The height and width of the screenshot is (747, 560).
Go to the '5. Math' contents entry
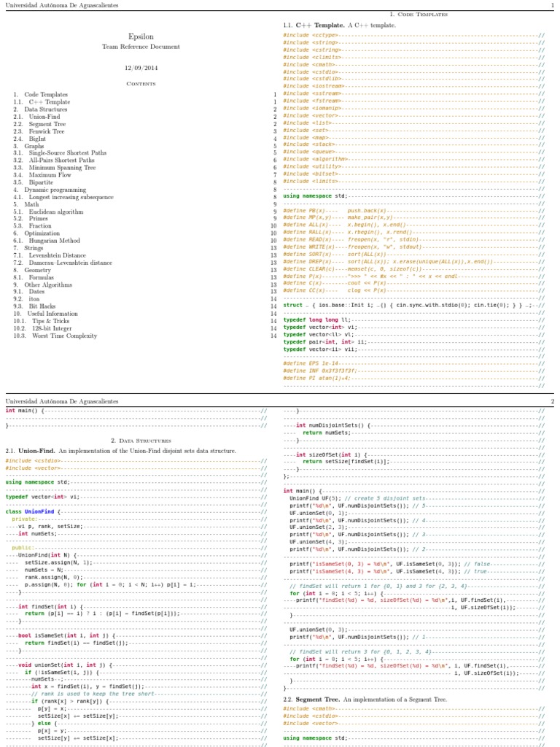pos(26,204)
